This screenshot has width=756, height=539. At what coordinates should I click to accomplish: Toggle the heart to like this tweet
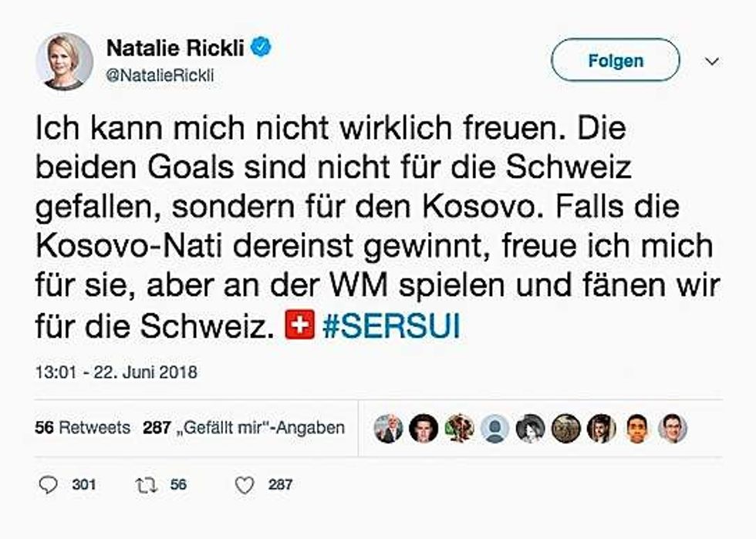point(244,486)
